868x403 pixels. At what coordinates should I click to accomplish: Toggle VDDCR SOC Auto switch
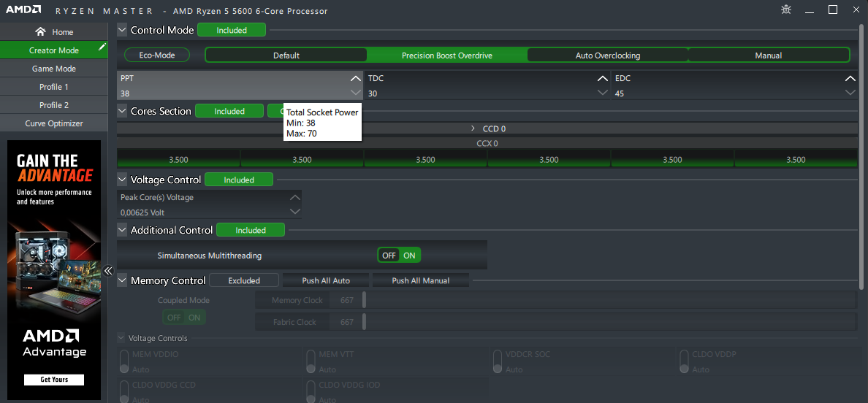tap(497, 360)
